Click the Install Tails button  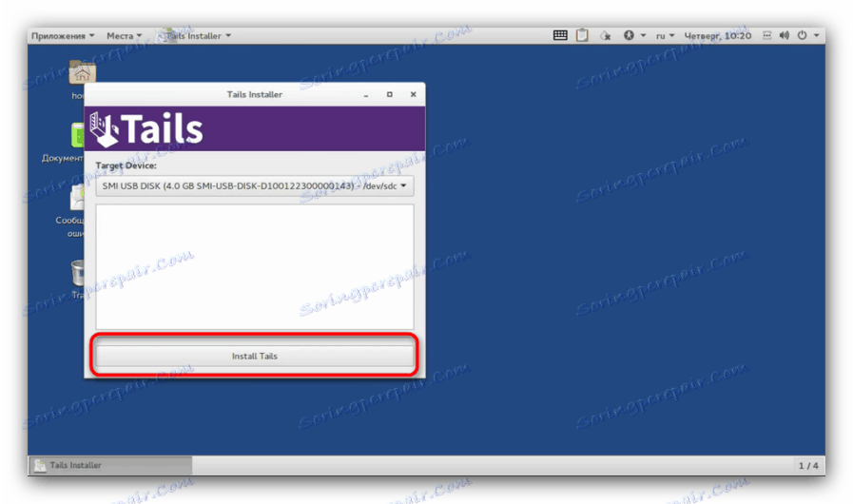click(255, 356)
